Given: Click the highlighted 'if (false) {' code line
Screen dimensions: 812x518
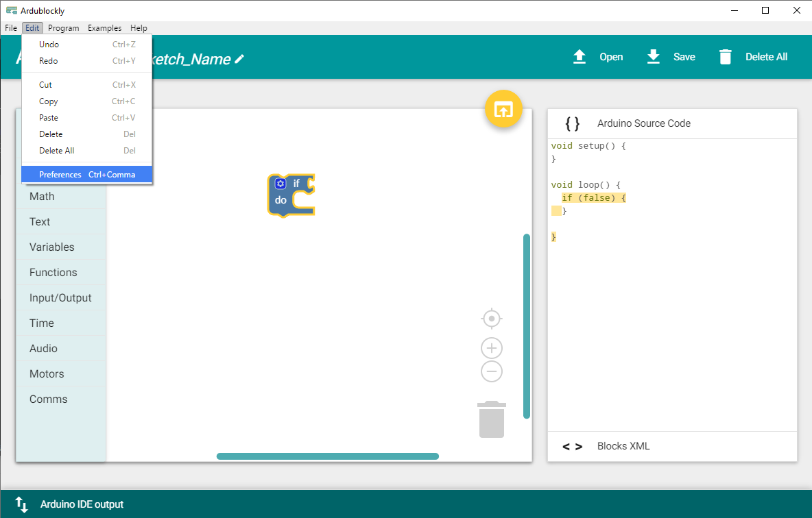Looking at the screenshot, I should point(594,198).
